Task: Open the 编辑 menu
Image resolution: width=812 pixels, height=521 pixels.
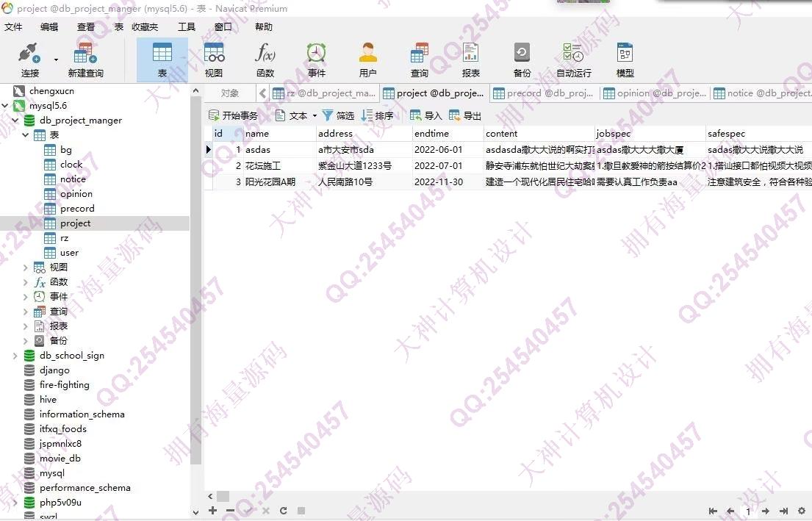Action: pos(49,27)
